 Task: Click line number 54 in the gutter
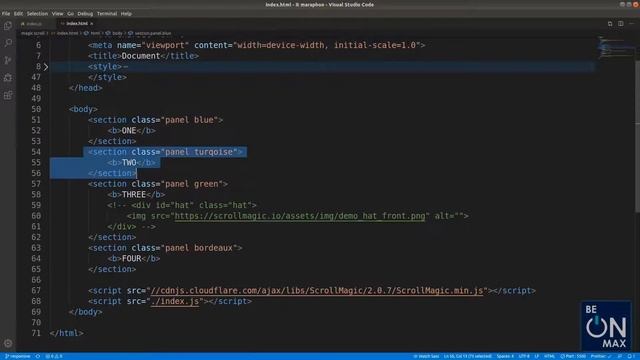coord(36,152)
